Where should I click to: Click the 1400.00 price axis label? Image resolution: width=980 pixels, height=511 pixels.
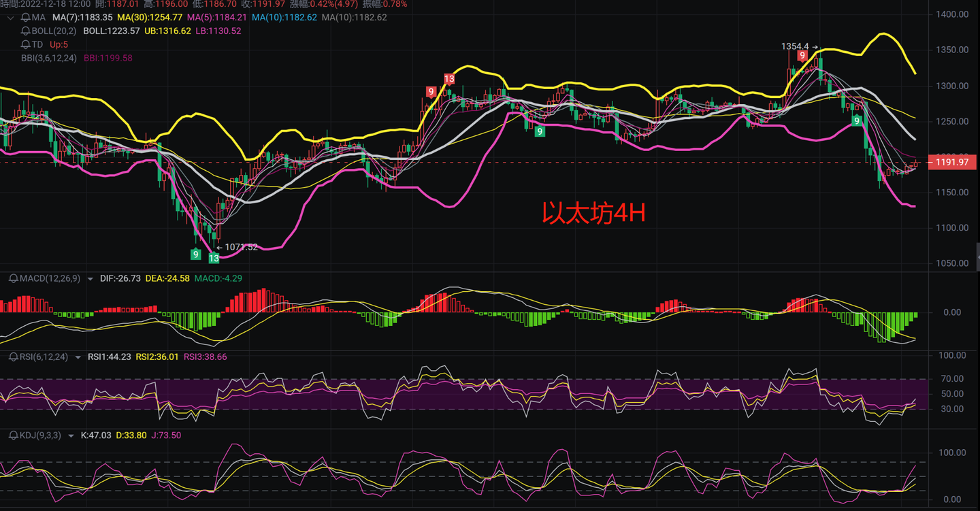(953, 14)
